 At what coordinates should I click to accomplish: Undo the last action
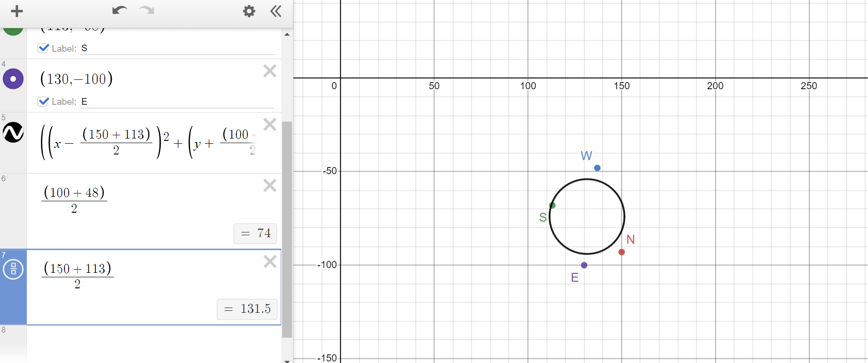(x=119, y=11)
